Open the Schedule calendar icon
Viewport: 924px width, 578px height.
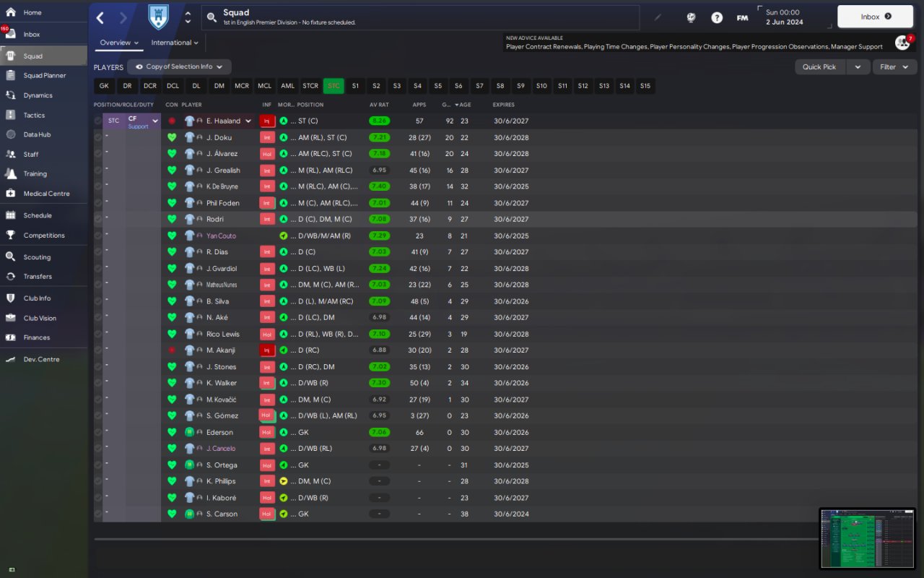point(11,215)
